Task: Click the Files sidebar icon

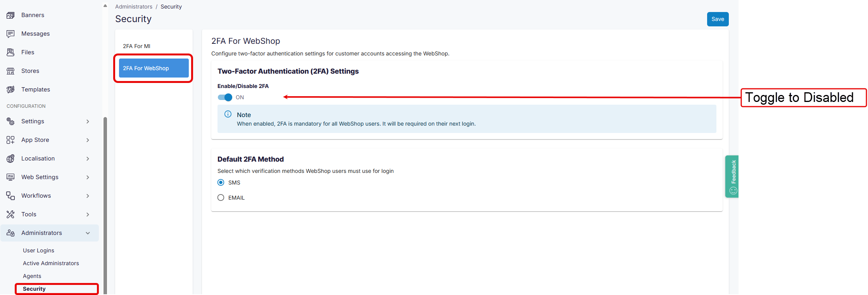Action: pyautogui.click(x=10, y=52)
